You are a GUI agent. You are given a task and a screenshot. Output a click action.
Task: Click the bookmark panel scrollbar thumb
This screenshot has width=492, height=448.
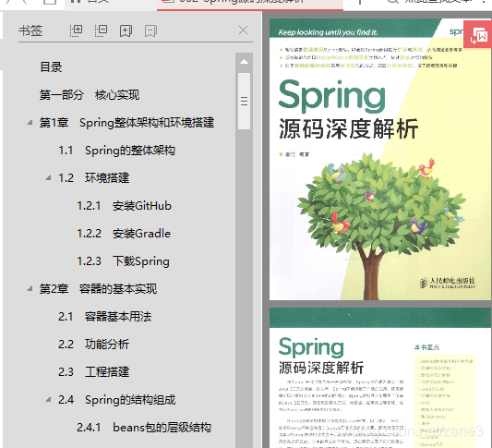pyautogui.click(x=244, y=101)
